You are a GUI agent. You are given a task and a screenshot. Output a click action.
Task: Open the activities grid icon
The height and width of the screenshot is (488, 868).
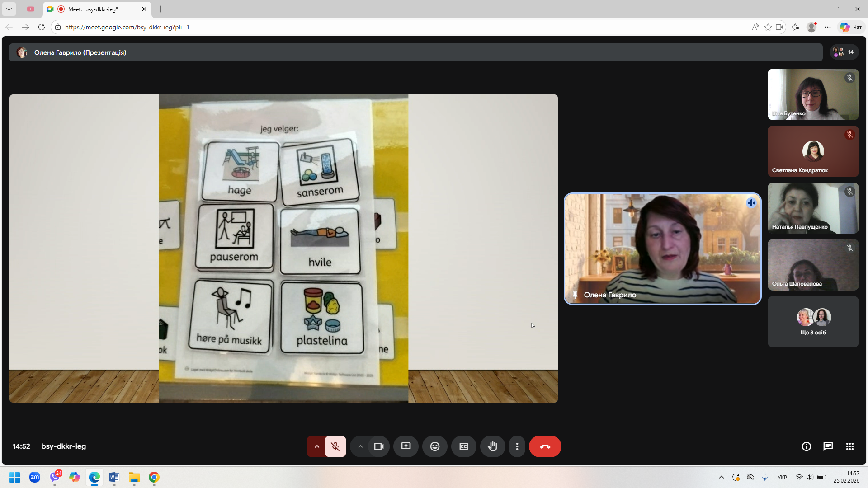pos(849,446)
